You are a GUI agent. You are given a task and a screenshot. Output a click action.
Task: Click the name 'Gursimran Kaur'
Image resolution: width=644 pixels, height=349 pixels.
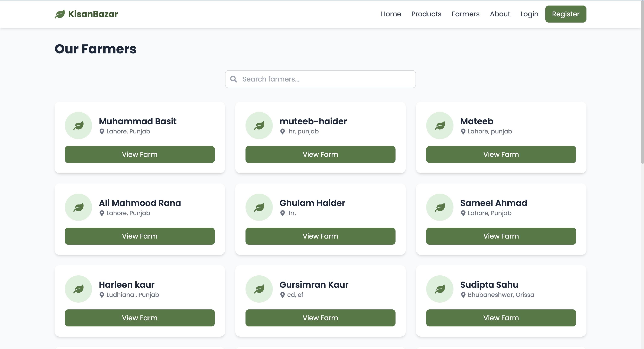[x=314, y=285]
